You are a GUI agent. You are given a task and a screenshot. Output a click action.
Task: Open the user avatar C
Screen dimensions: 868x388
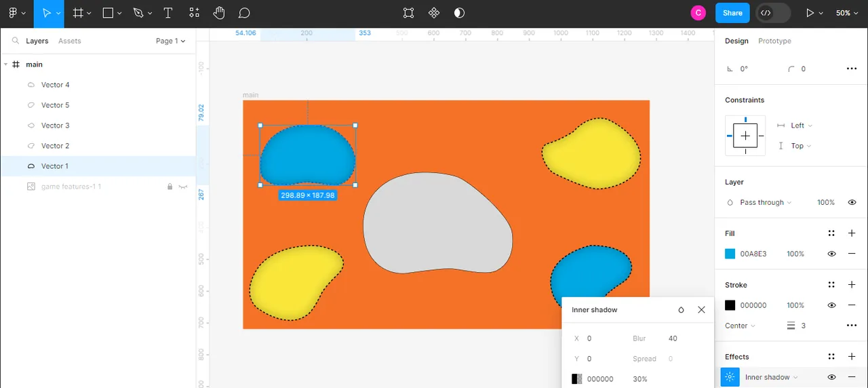(x=698, y=13)
